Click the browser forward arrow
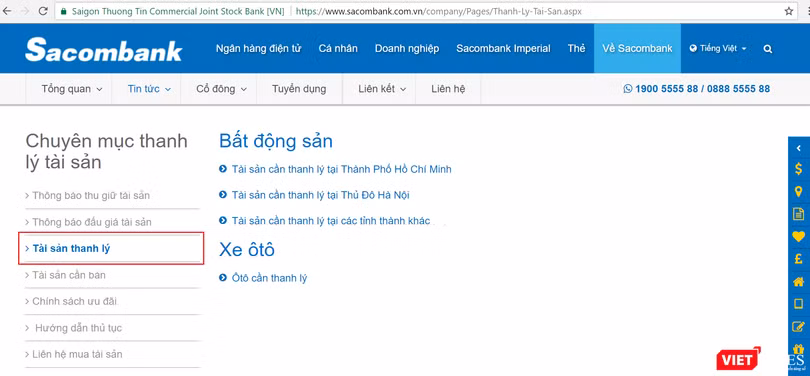810x376 pixels. pyautogui.click(x=25, y=11)
